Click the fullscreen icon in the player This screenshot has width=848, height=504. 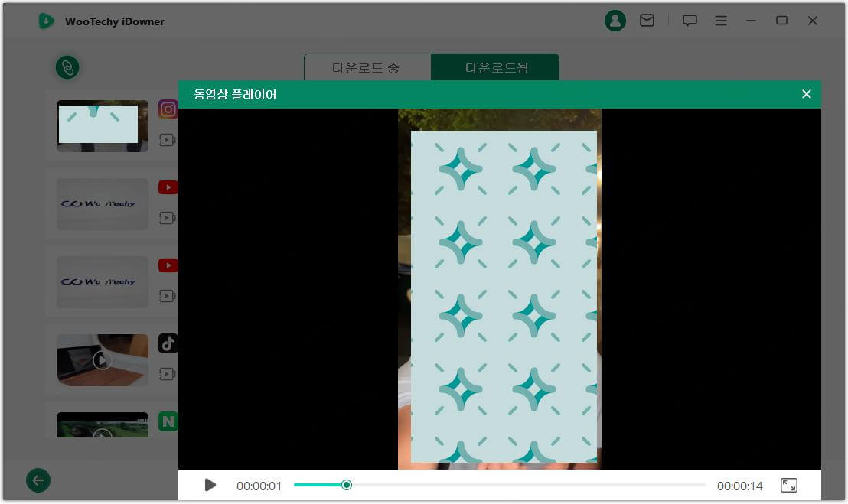788,485
